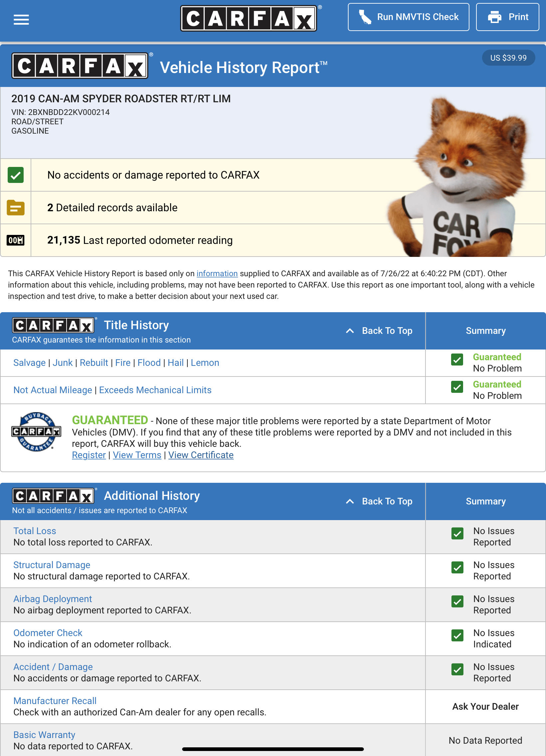Open the Salvage title link
Image resolution: width=546 pixels, height=756 pixels.
[x=29, y=363]
